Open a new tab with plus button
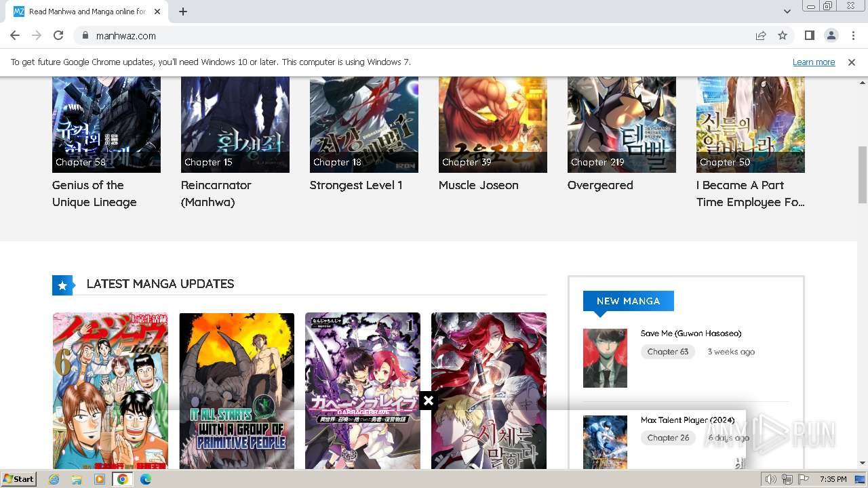The width and height of the screenshot is (868, 488). pos(183,12)
